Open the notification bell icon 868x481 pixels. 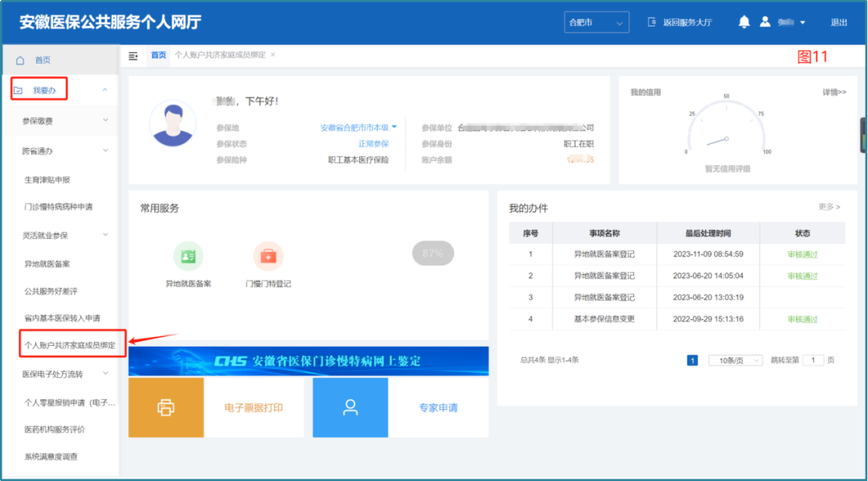point(744,23)
